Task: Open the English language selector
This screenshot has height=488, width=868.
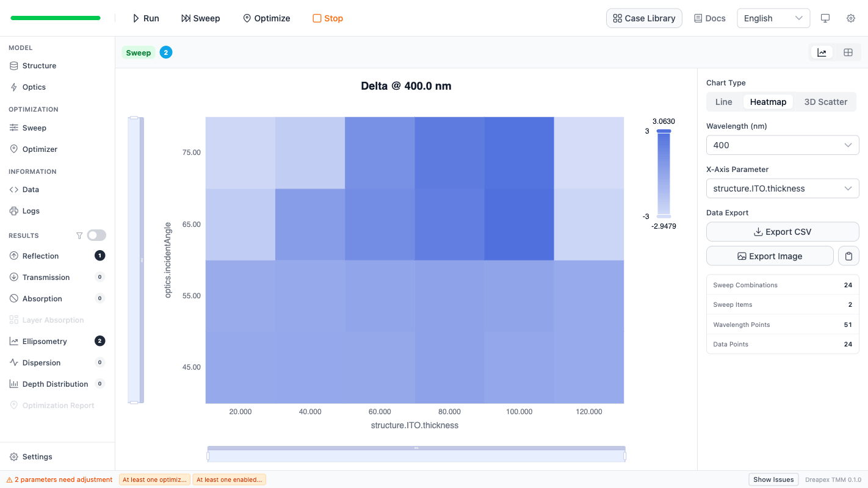Action: click(773, 18)
